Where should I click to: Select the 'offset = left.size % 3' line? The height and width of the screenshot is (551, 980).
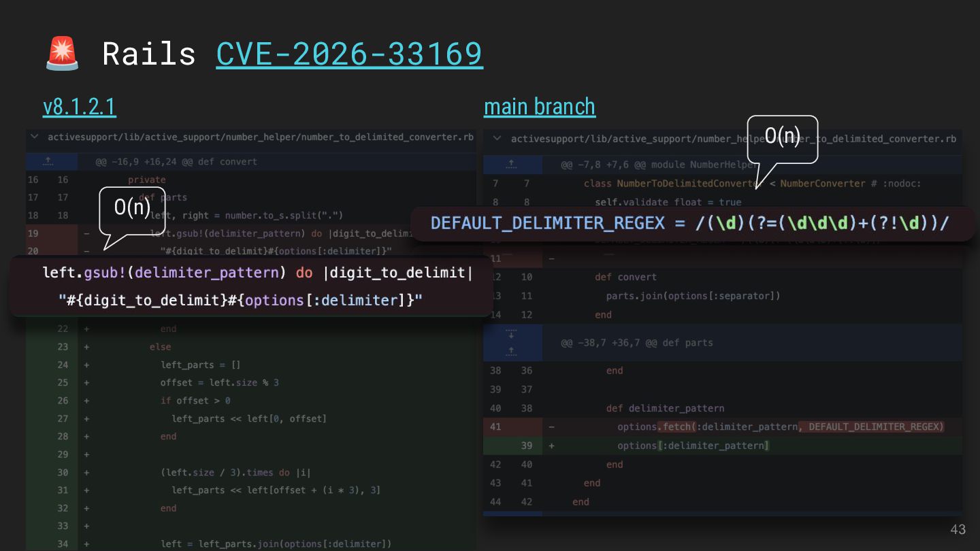pyautogui.click(x=220, y=382)
